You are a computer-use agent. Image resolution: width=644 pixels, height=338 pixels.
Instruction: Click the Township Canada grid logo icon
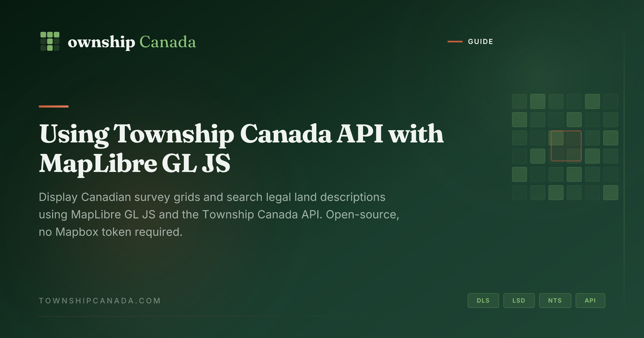(x=50, y=41)
